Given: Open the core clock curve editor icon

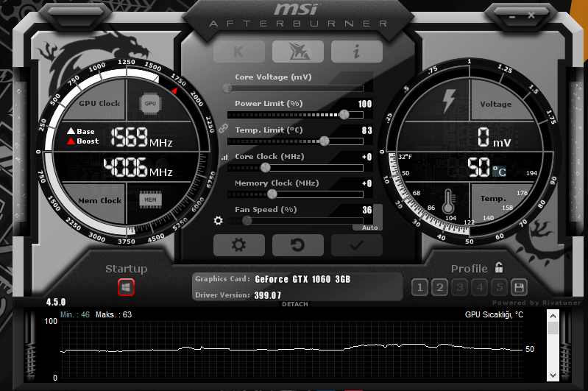Looking at the screenshot, I should 224,158.
